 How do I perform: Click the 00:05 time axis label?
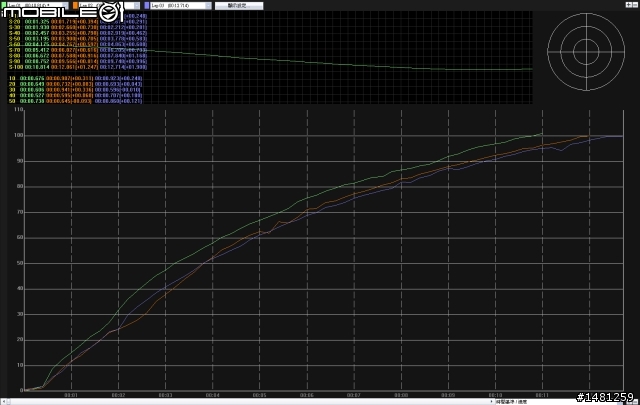260,395
